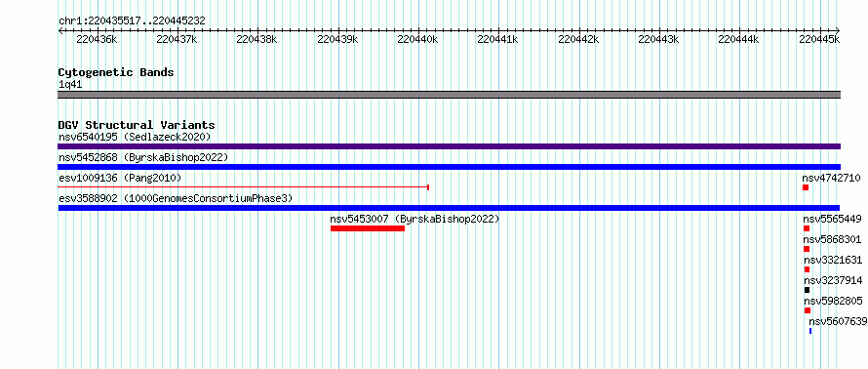This screenshot has width=868, height=369.
Task: Click the 220439k ruler tick label
Action: [337, 39]
